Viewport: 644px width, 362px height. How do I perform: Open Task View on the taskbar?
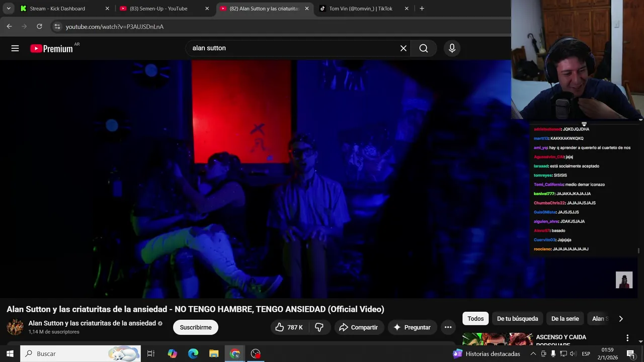[x=150, y=353]
